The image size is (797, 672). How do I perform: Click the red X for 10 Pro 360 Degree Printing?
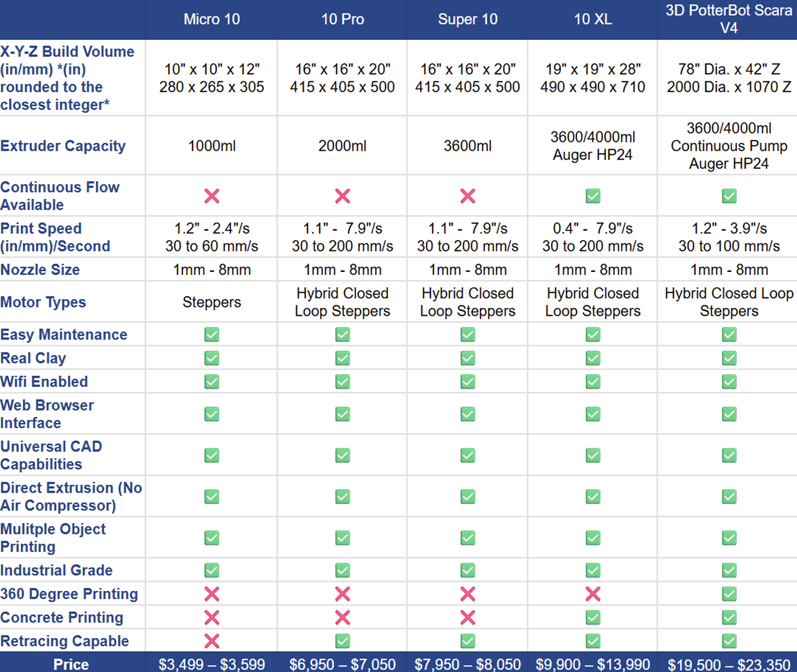click(x=342, y=594)
